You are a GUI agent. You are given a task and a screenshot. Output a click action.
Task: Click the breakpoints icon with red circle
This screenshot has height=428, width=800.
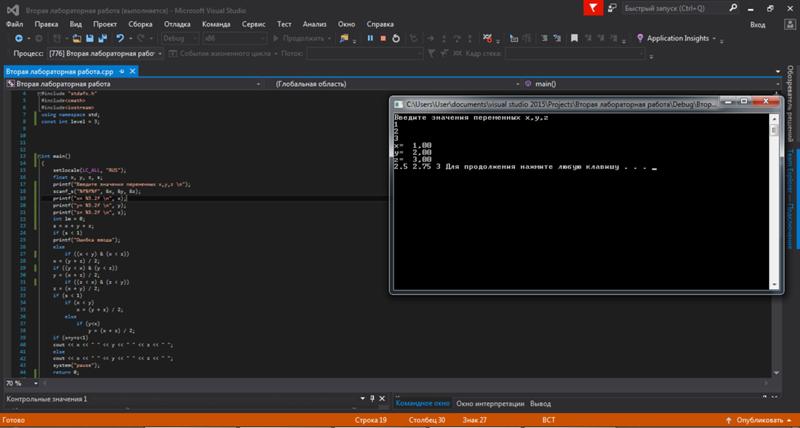[488, 38]
